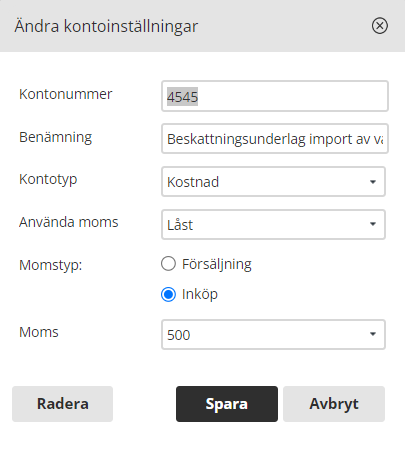The height and width of the screenshot is (454, 405).
Task: Click the Kontonummer field label
Action: (66, 94)
